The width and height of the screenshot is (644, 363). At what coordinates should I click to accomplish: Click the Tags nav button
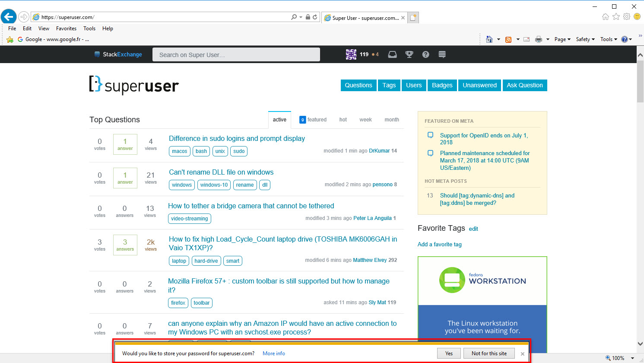(x=389, y=85)
